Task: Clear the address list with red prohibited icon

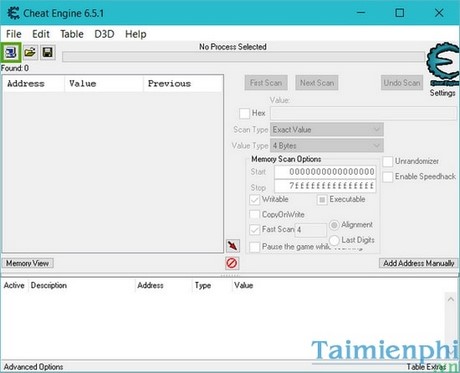Action: click(x=232, y=263)
